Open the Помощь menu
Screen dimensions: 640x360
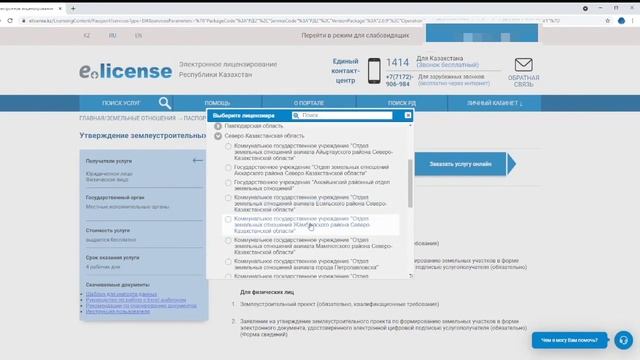[217, 103]
